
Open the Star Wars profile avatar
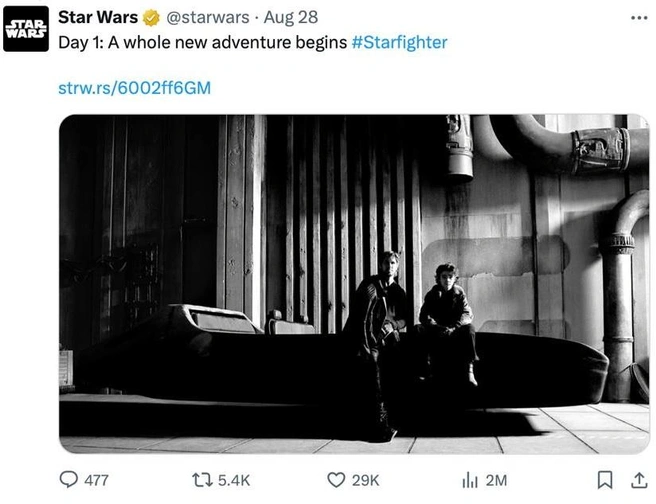[x=26, y=29]
